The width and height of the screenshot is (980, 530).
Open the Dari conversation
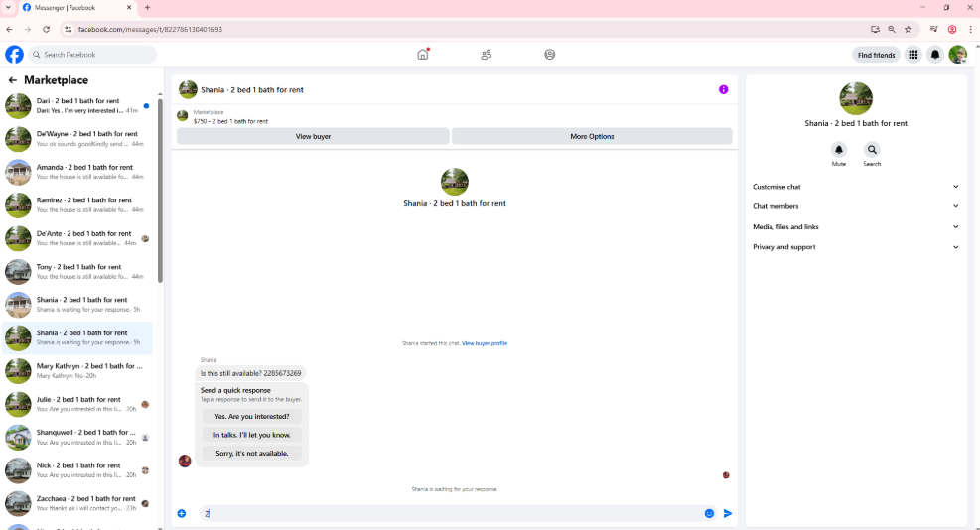(77, 105)
